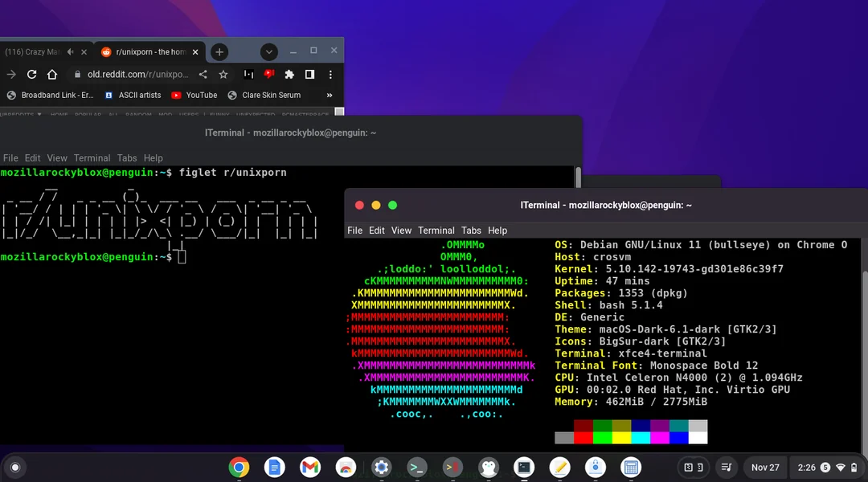Open the Chrome Web Store shelf icon
This screenshot has width=868, height=482.
(346, 468)
